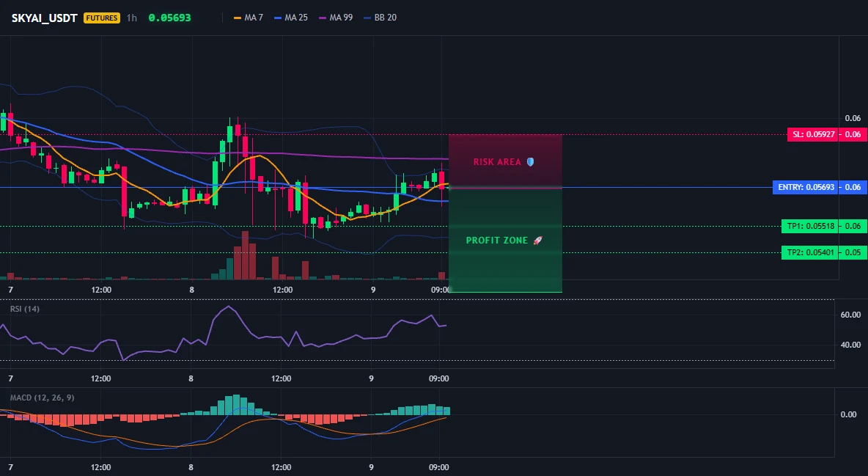This screenshot has width=868, height=476.
Task: Click the SKYAI_USDT symbol name
Action: (44, 18)
